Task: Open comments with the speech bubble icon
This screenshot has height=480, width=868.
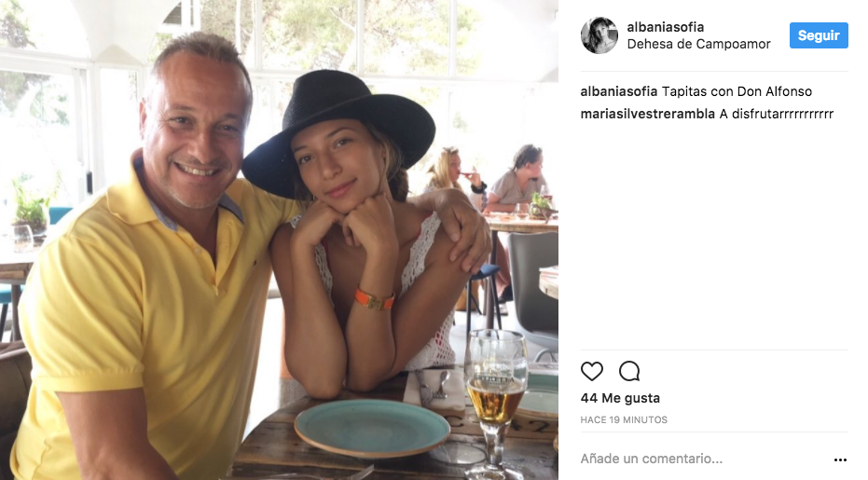Action: coord(629,371)
